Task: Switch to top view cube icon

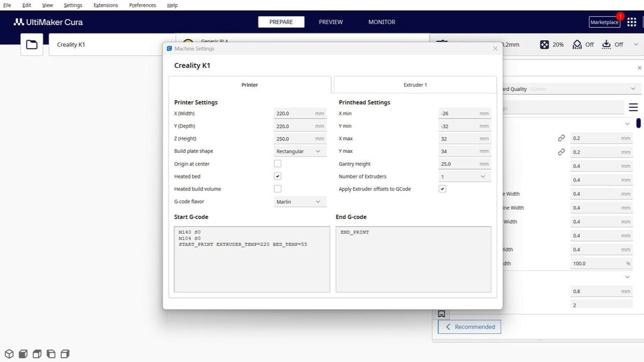Action: pyautogui.click(x=37, y=354)
